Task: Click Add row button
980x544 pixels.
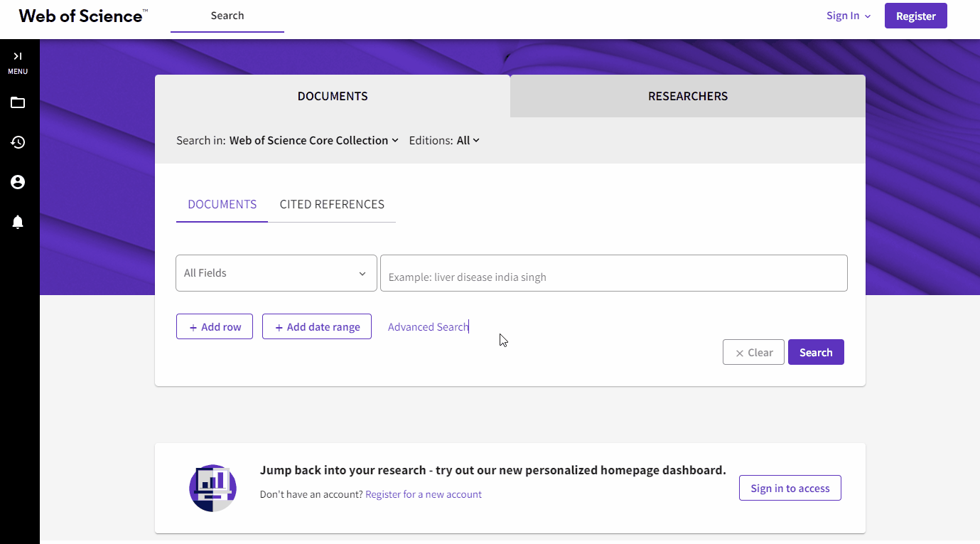Action: point(215,327)
